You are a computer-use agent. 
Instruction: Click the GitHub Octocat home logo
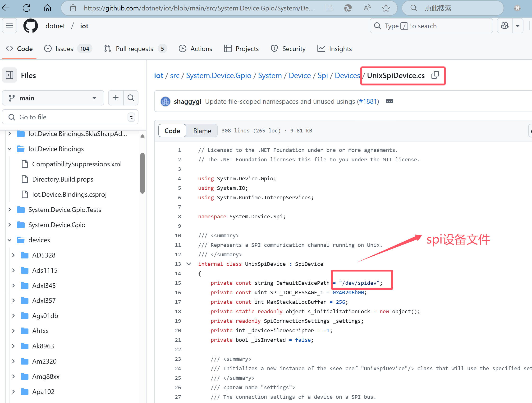[x=31, y=26]
